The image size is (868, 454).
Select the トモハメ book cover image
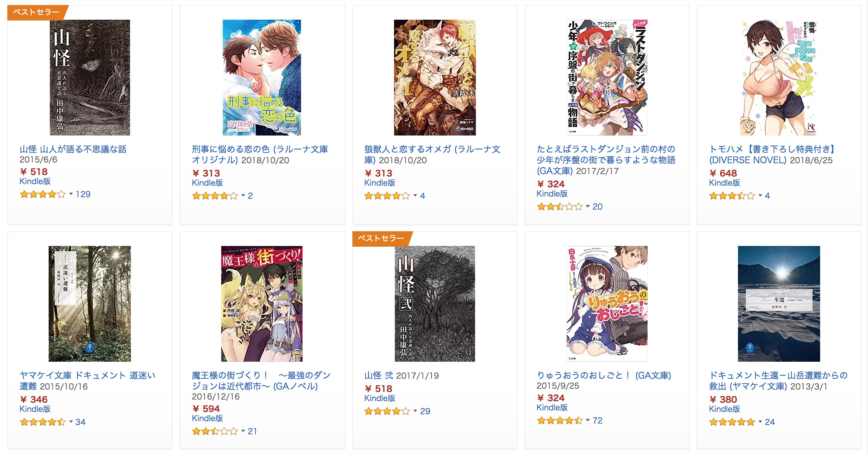779,78
